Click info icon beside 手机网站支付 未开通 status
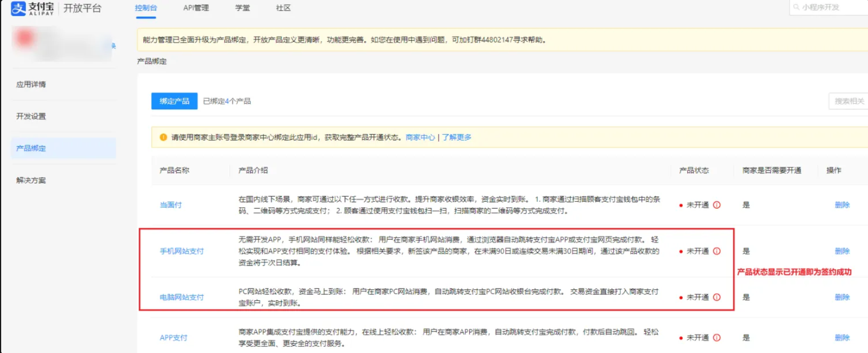 click(x=717, y=251)
